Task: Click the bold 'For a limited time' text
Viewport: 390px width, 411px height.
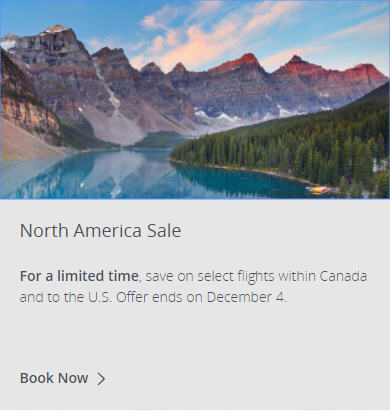Action: pyautogui.click(x=79, y=276)
